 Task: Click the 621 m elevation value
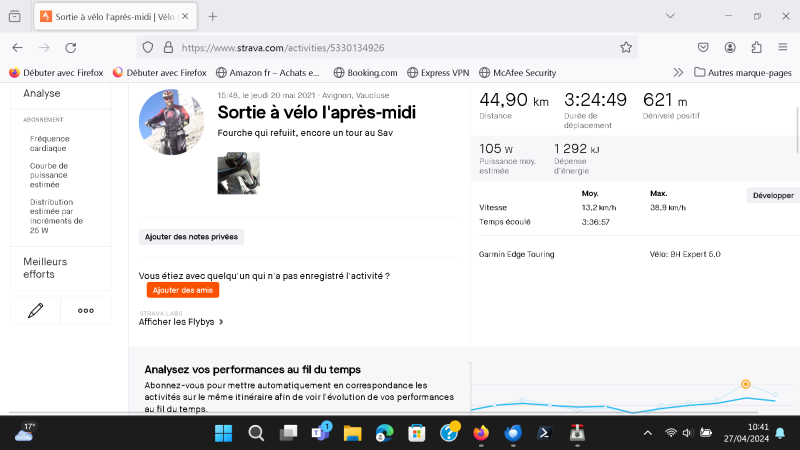pos(665,100)
